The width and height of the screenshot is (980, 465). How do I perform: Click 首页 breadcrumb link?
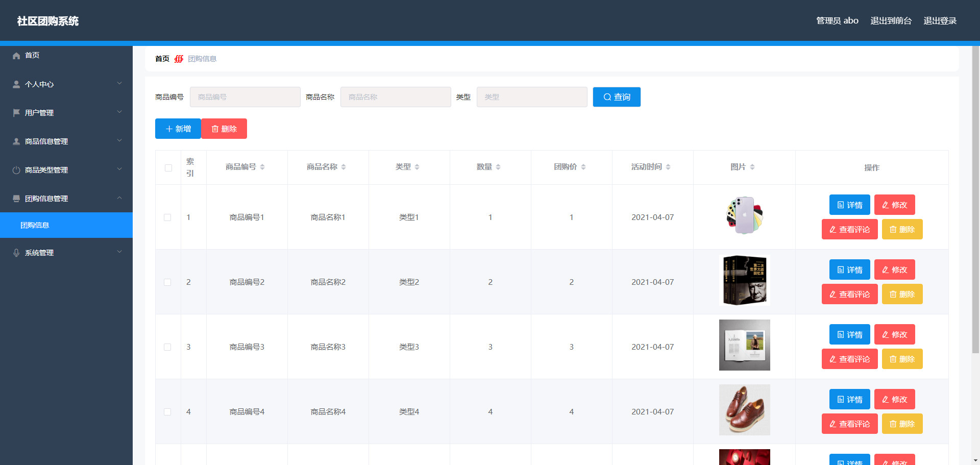pos(162,59)
